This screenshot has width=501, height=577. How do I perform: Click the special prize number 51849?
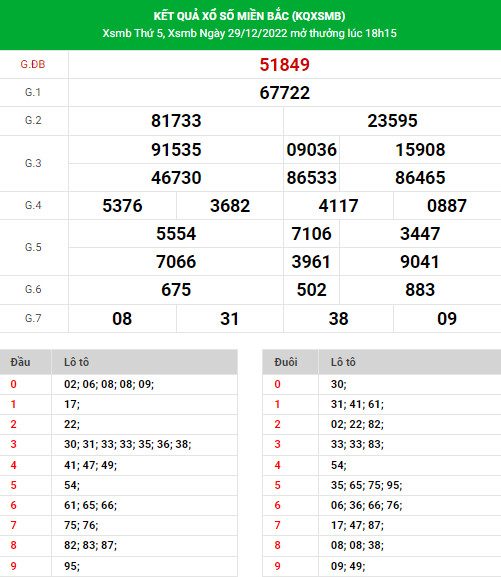point(285,65)
